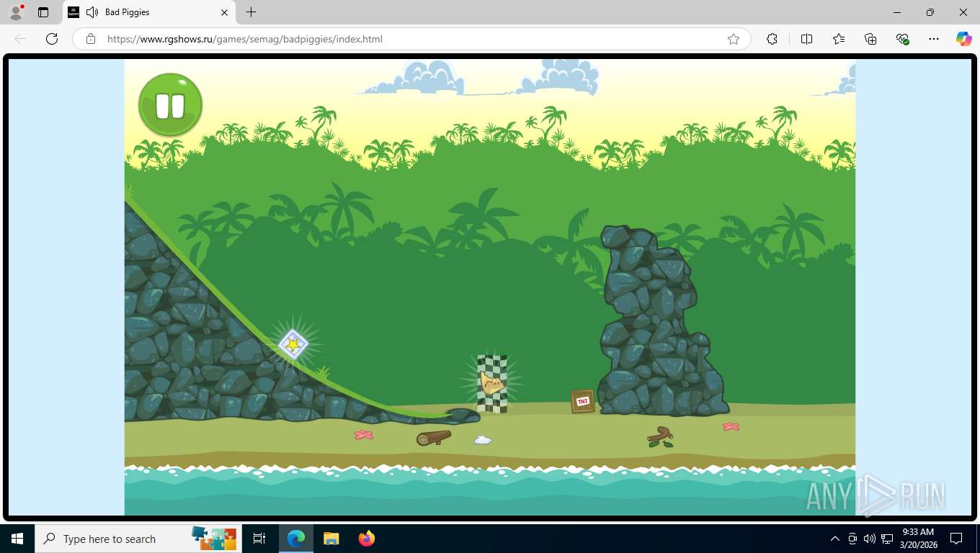The image size is (980, 553).
Task: Open browser extensions menu
Action: pyautogui.click(x=772, y=39)
